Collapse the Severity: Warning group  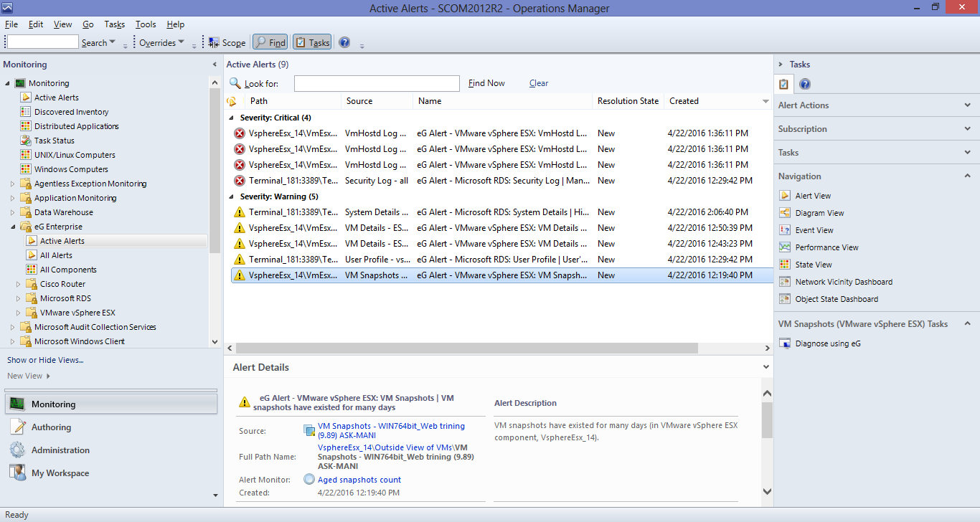(x=231, y=196)
